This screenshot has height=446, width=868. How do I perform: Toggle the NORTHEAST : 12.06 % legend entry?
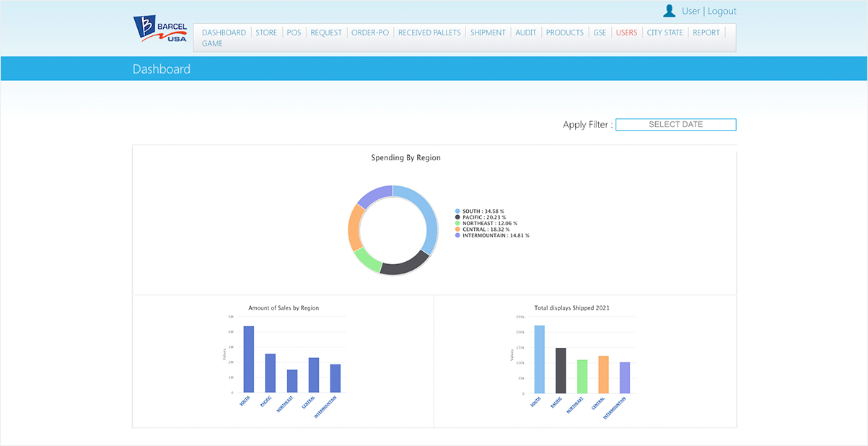[486, 223]
